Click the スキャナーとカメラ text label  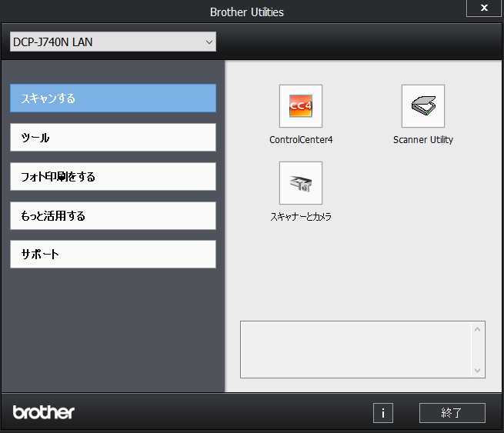click(x=301, y=217)
